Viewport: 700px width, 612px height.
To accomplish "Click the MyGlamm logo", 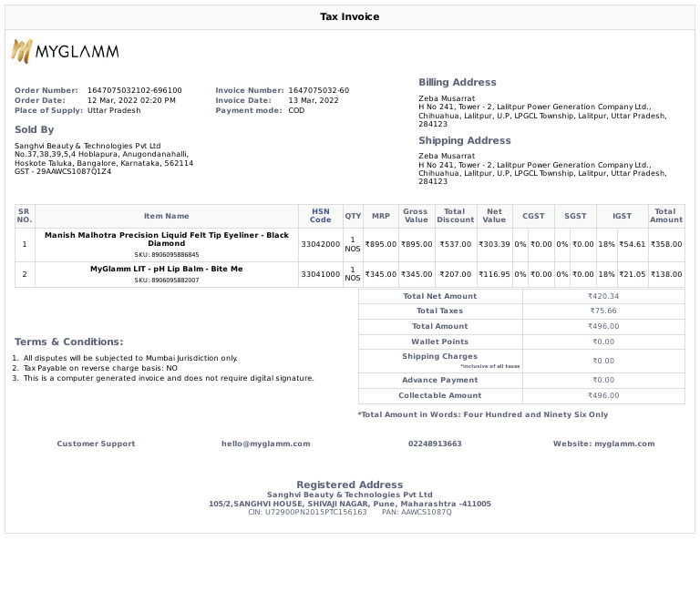I will pyautogui.click(x=66, y=51).
